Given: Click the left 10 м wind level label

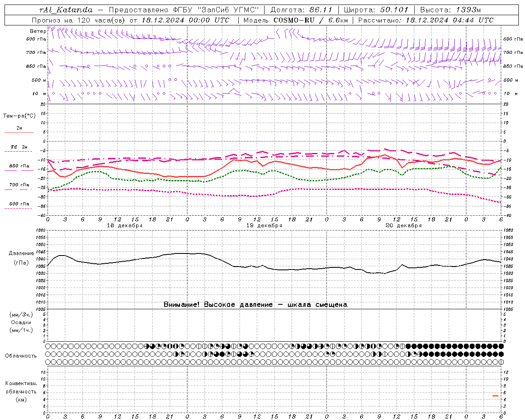Looking at the screenshot, I should tap(39, 94).
